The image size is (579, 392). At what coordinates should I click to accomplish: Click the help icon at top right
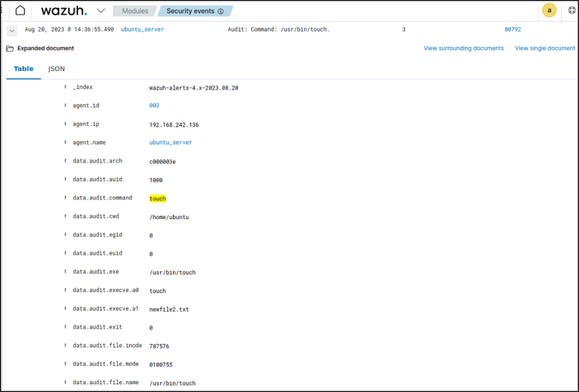point(570,11)
